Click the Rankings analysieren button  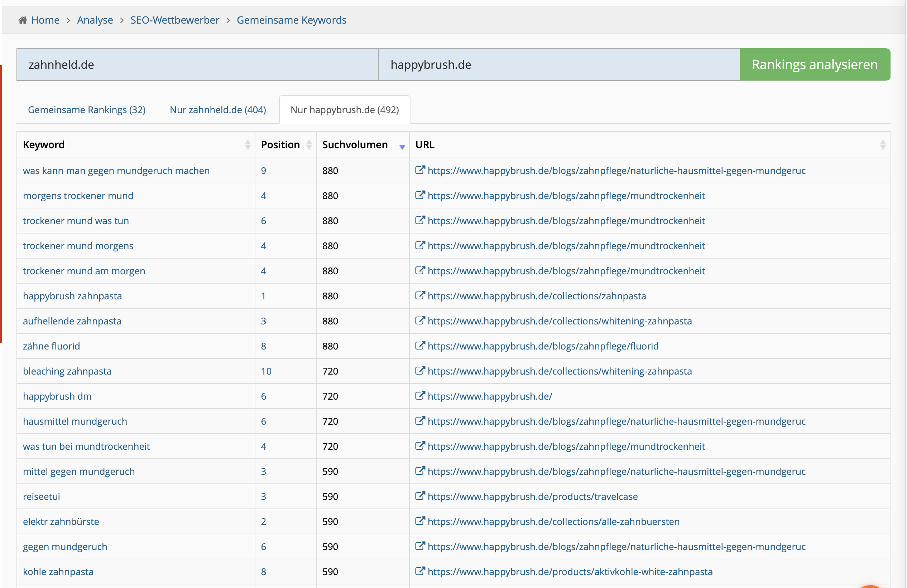pyautogui.click(x=815, y=64)
